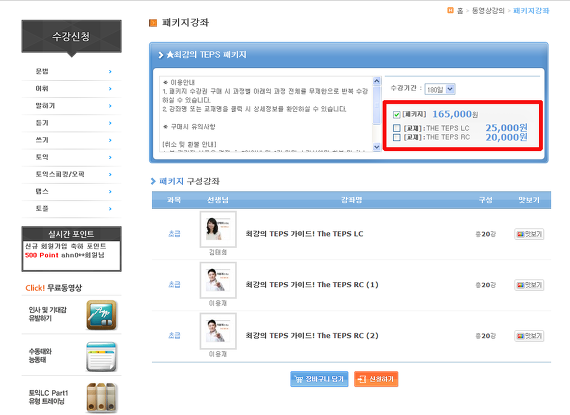Image resolution: width=570 pixels, height=415 pixels.
Task: Click inside the 이용안내 notice text area
Action: (266, 113)
